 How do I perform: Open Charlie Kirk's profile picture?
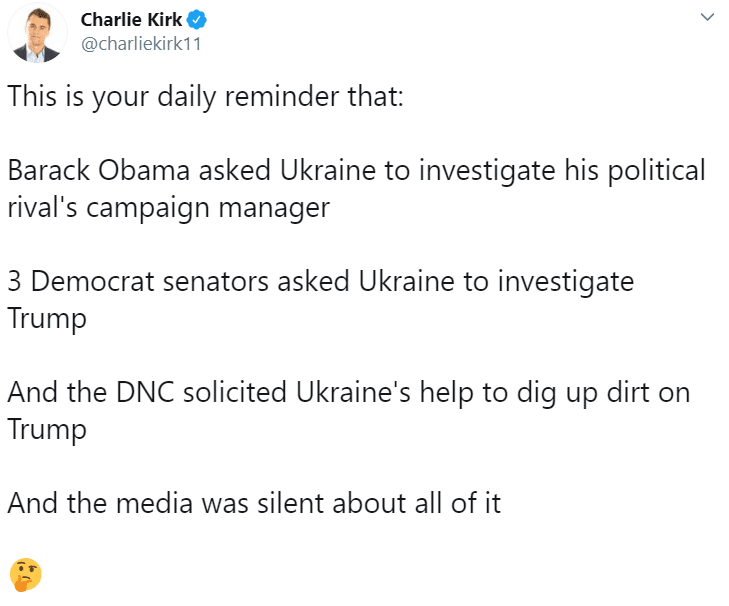[37, 32]
